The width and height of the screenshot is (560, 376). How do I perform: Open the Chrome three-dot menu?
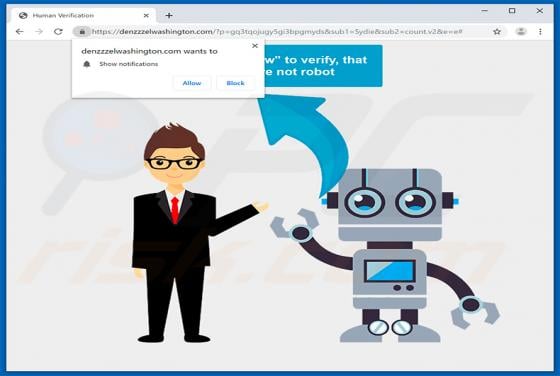[x=540, y=31]
